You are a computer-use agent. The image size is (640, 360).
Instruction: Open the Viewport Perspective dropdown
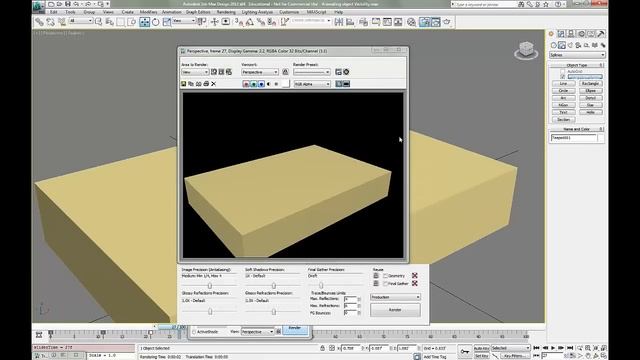point(260,72)
